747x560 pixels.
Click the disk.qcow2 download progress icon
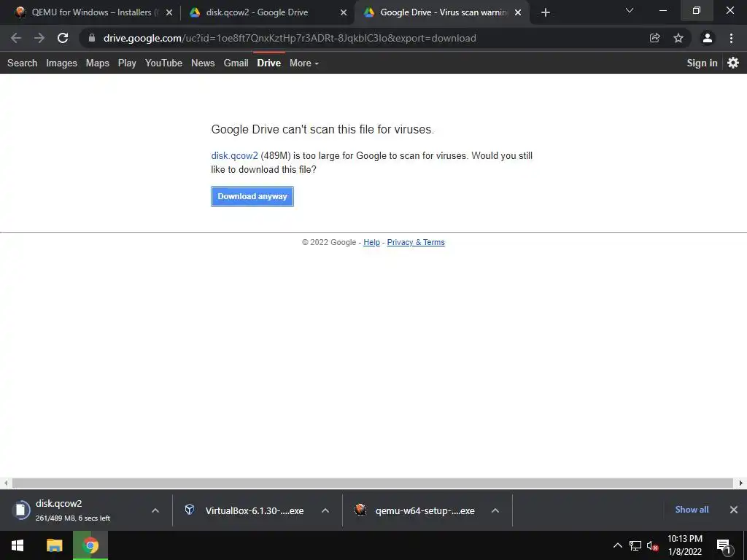click(x=21, y=510)
